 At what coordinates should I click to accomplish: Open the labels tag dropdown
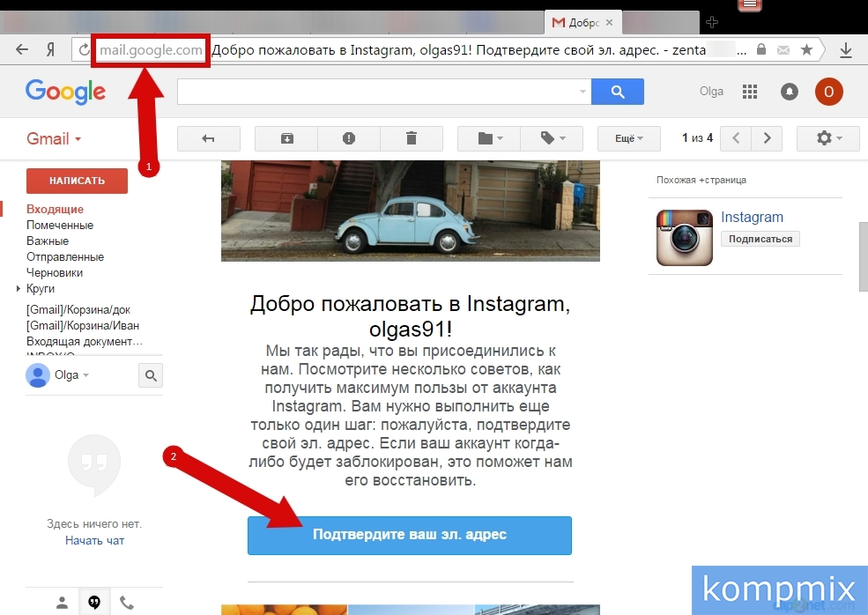(552, 138)
